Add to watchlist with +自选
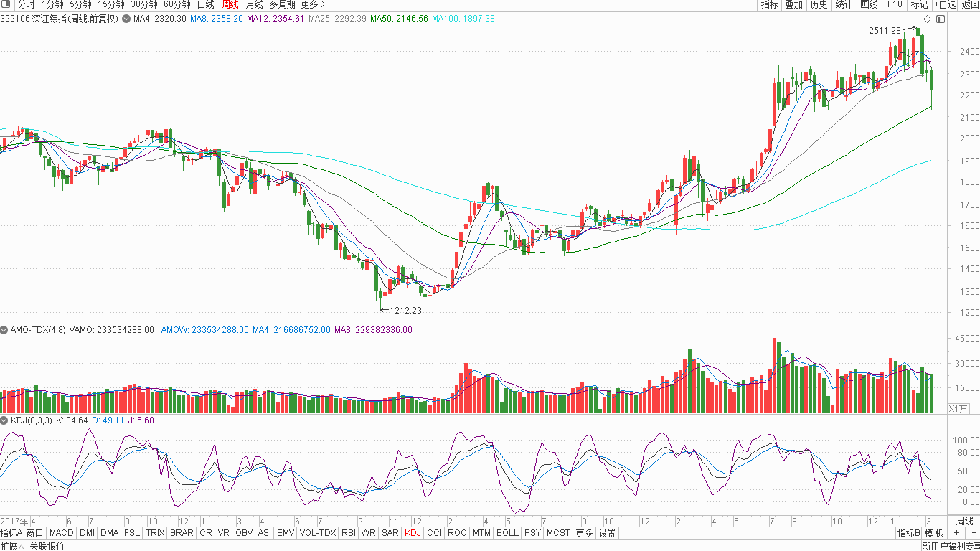 (945, 4)
